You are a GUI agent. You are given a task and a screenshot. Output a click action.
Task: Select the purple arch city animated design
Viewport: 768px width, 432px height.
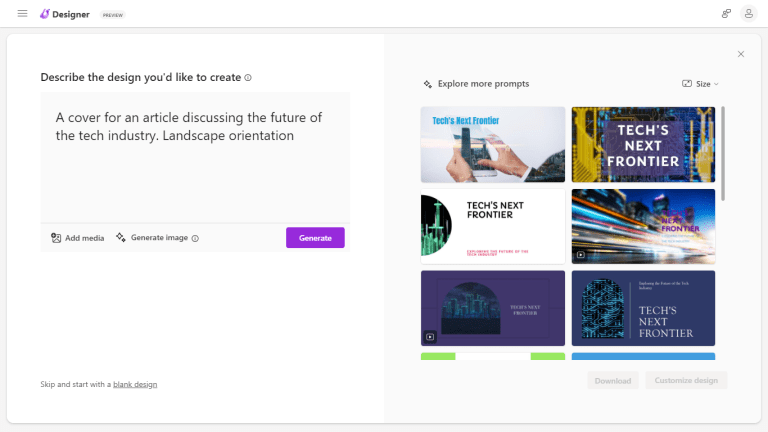click(x=492, y=308)
